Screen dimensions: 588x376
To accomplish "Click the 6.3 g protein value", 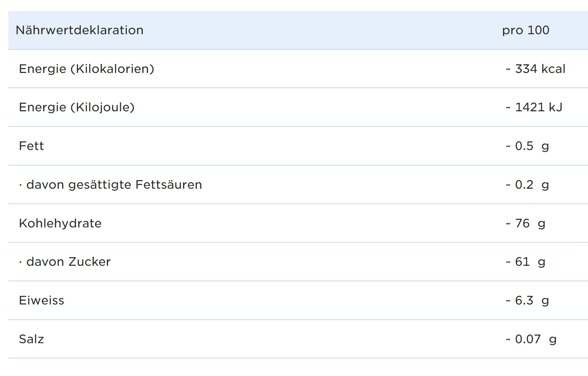I will pos(532,301).
